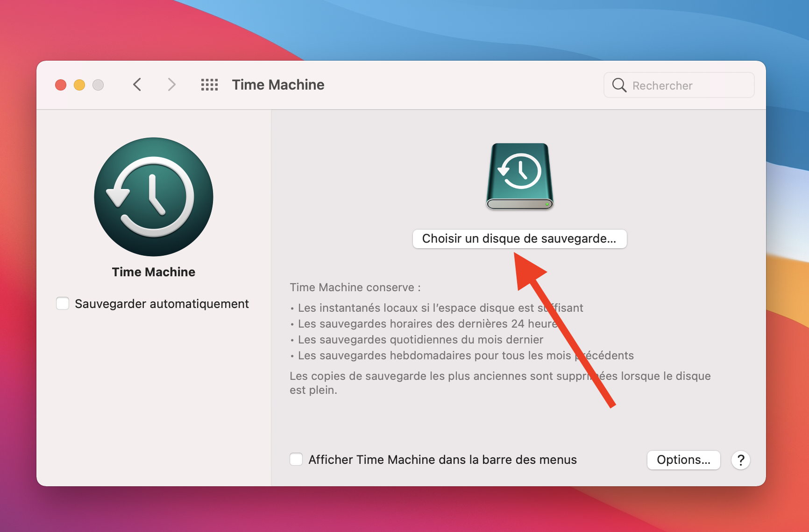Open the Options... settings
Image resolution: width=809 pixels, height=532 pixels.
coord(683,460)
